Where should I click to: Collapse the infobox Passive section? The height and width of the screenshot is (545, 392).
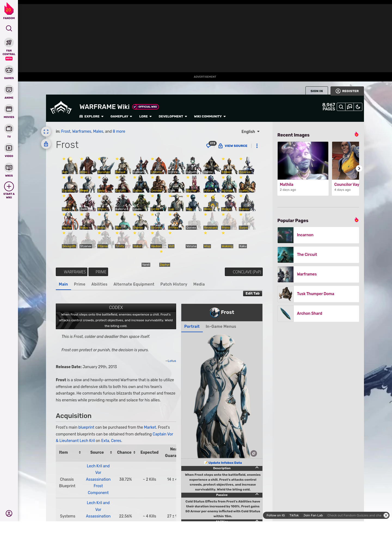pos(257,494)
